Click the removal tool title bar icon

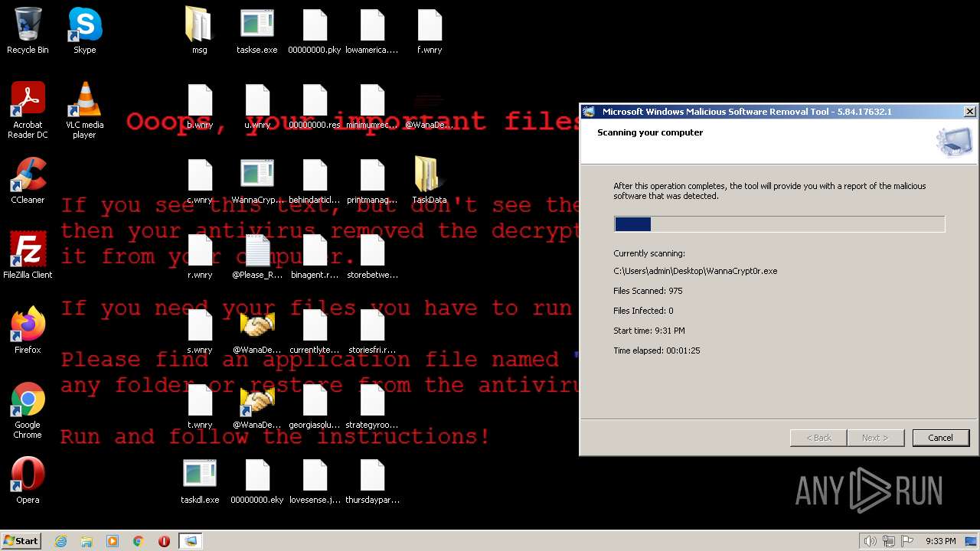589,112
